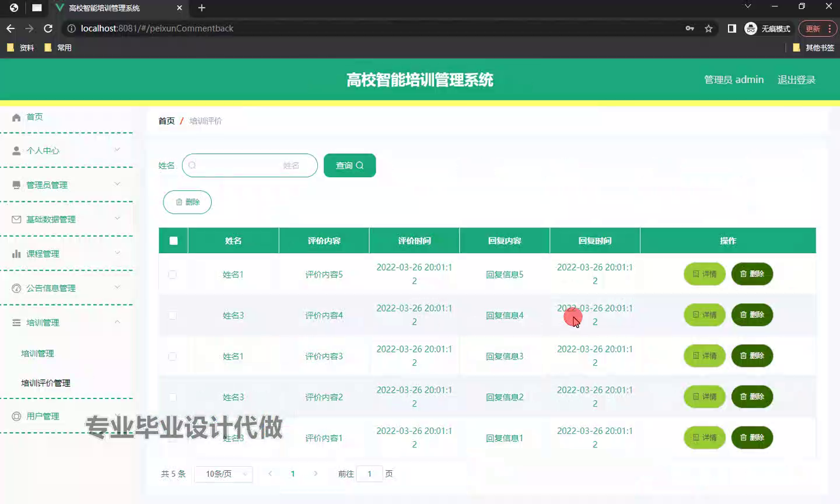View the site information icon before localhost

click(71, 28)
